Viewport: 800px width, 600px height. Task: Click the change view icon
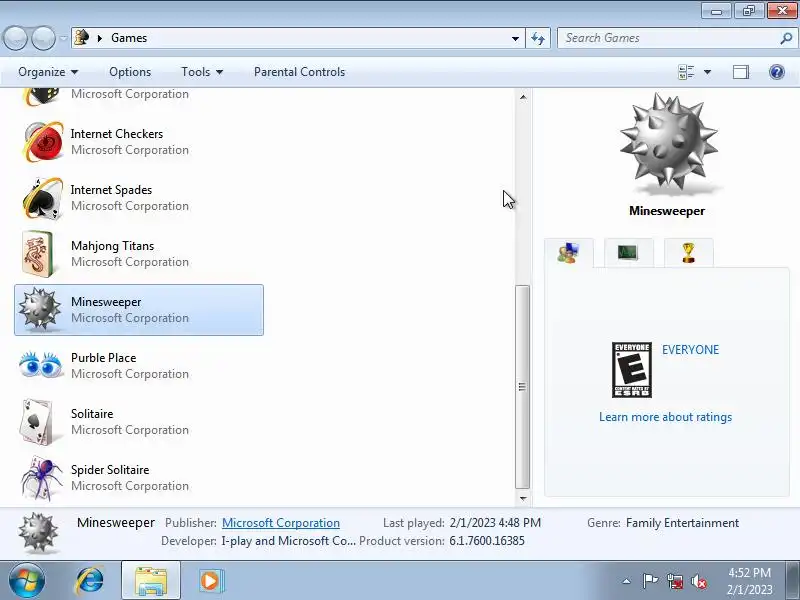[x=686, y=72]
